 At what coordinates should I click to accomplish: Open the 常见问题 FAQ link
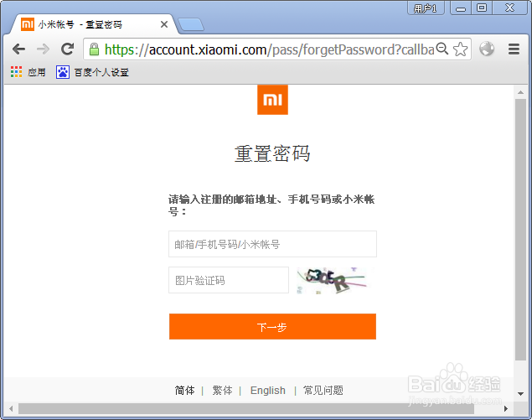(323, 391)
